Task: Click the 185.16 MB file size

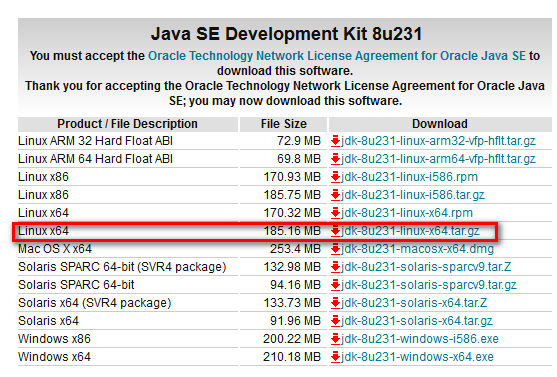Action: (x=292, y=231)
